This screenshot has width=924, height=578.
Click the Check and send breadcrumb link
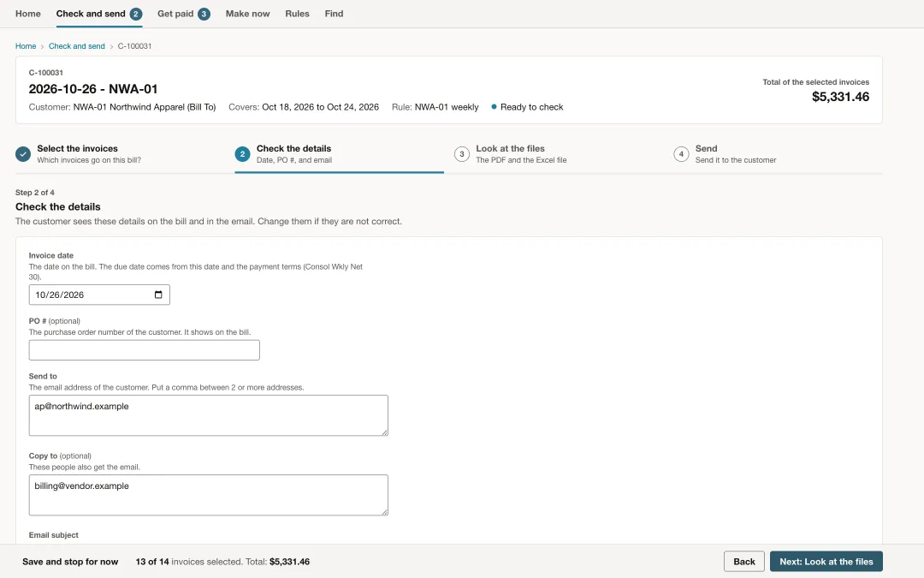click(x=77, y=46)
